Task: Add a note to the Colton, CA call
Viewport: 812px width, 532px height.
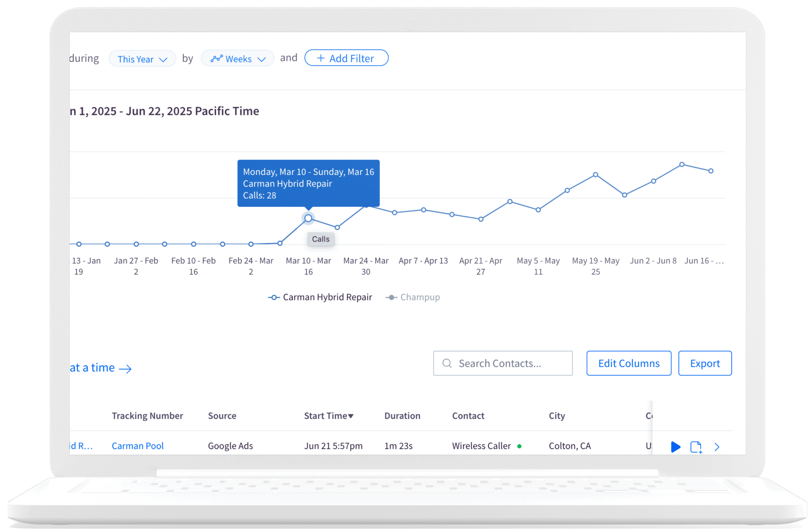Action: [696, 447]
